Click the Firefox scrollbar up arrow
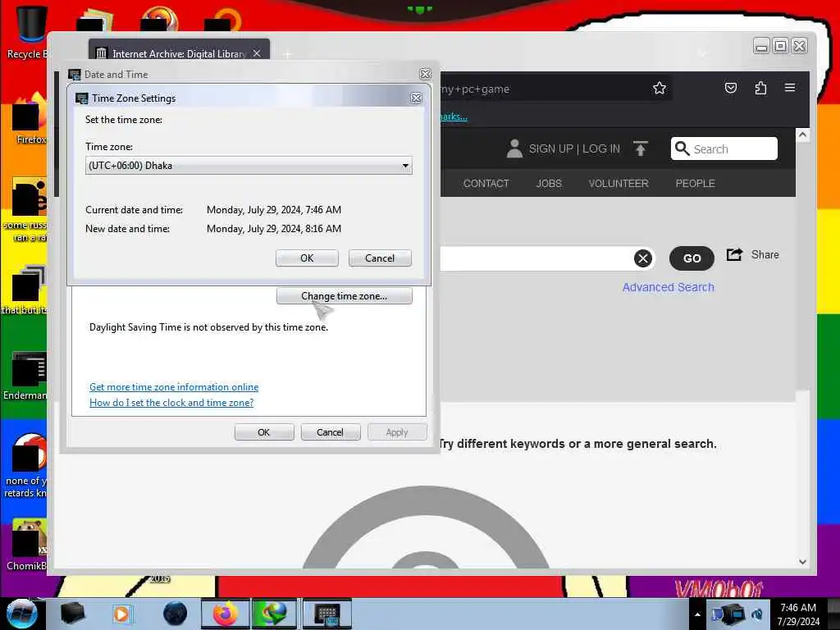 [802, 135]
